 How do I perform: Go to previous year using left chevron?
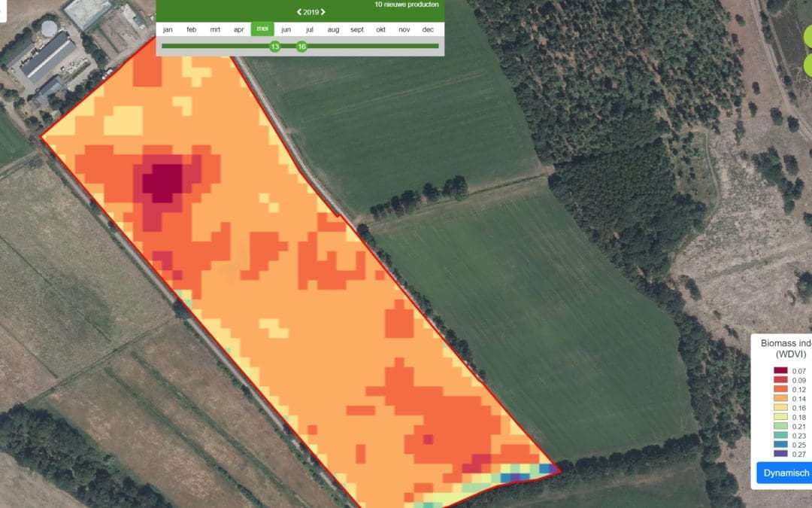(x=299, y=12)
